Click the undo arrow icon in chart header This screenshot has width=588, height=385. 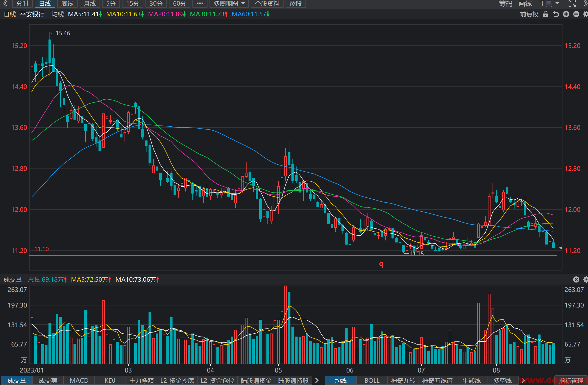(556, 14)
